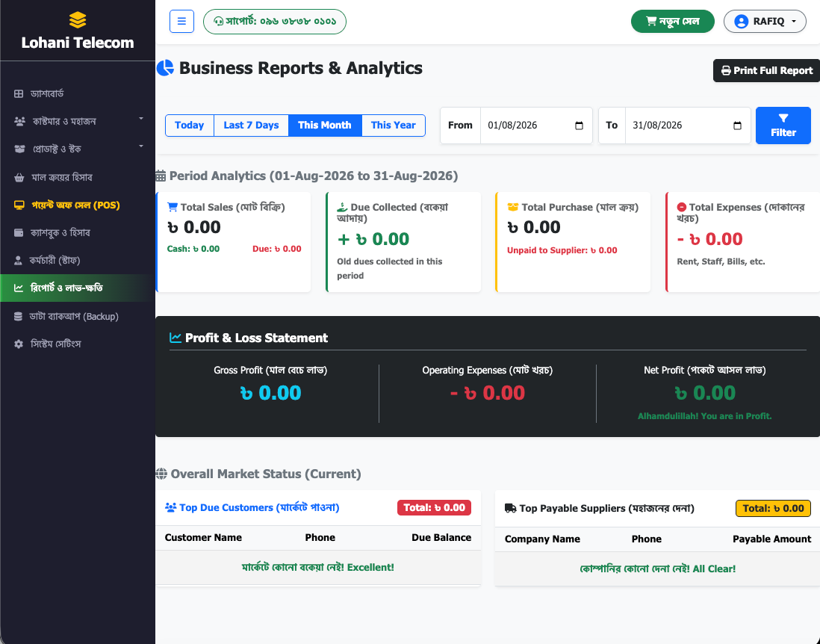Image resolution: width=820 pixels, height=644 pixels.
Task: Open ড্যাশবোর্ড from the sidebar
Action: (x=78, y=93)
